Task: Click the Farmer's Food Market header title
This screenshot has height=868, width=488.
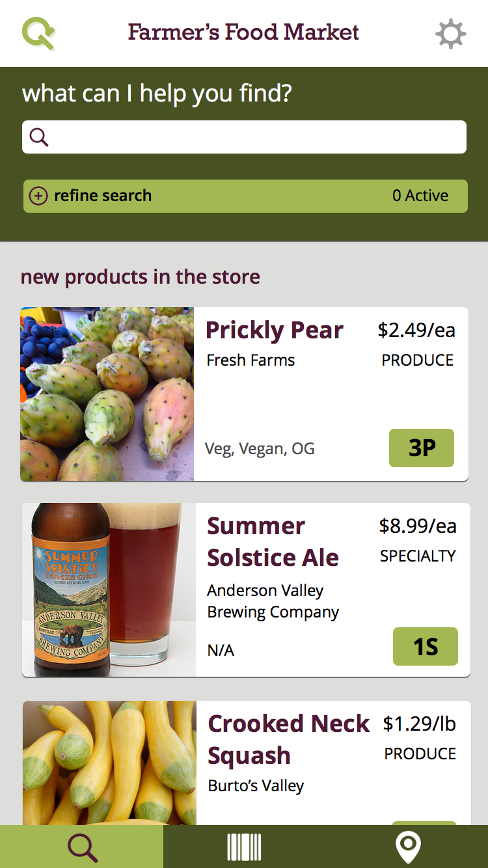Action: click(x=243, y=32)
